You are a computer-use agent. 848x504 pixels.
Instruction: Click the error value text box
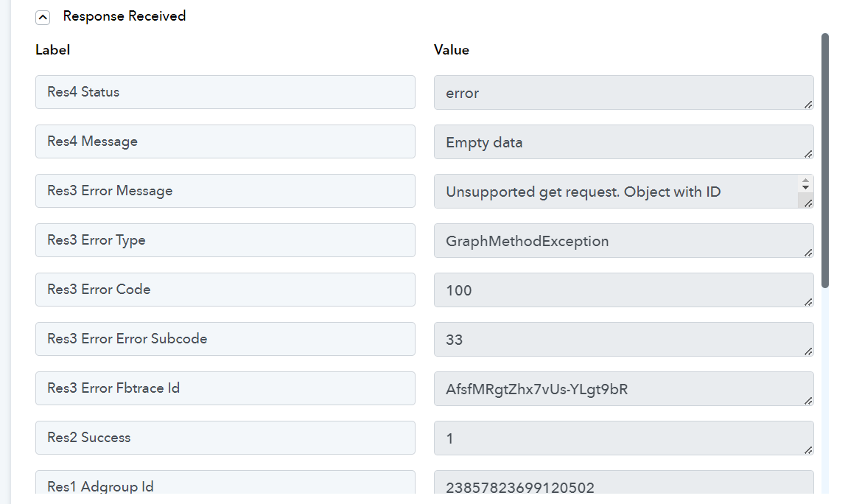623,92
